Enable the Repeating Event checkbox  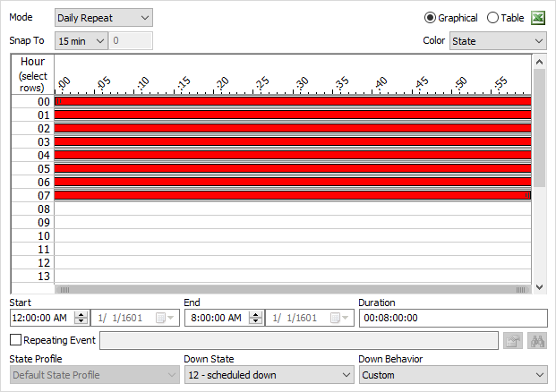click(x=15, y=340)
